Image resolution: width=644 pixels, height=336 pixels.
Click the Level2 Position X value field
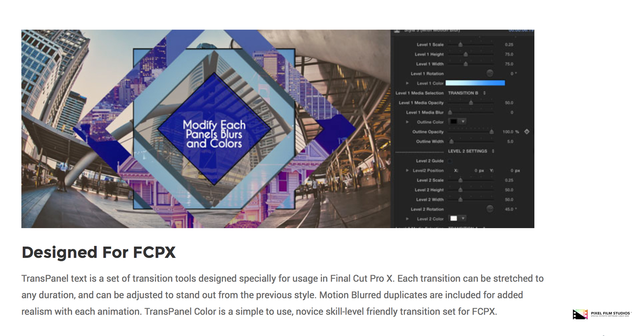coord(479,171)
